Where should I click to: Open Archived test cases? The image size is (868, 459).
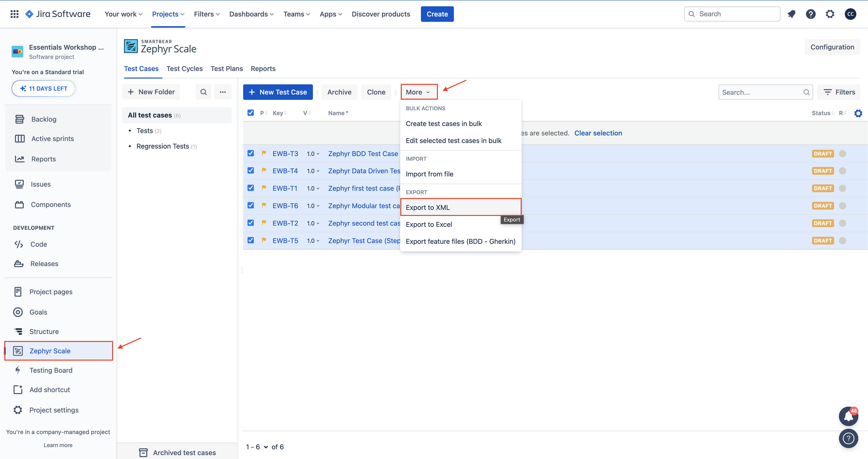177,453
